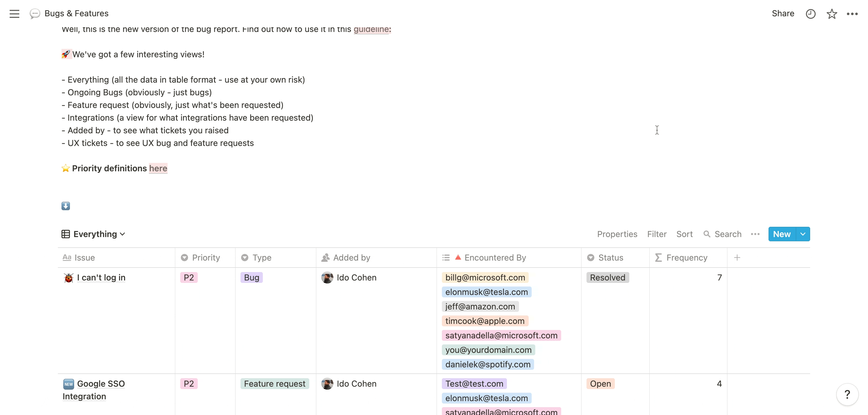Add a new column with plus icon
868x415 pixels.
[x=737, y=258]
